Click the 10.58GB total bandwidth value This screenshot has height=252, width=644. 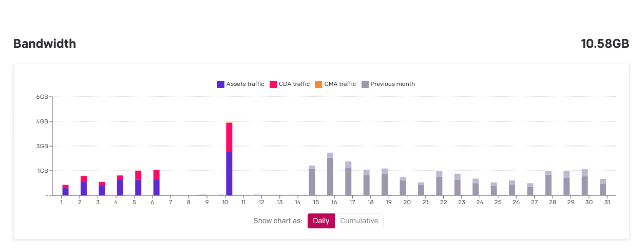point(604,44)
